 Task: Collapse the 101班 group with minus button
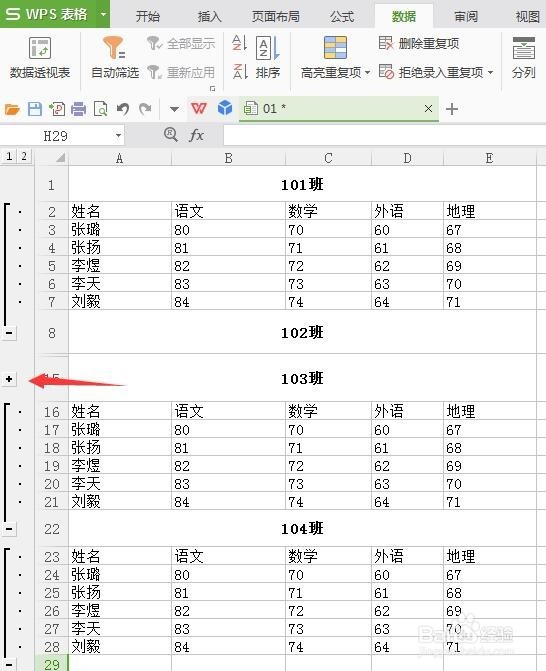pos(9,333)
